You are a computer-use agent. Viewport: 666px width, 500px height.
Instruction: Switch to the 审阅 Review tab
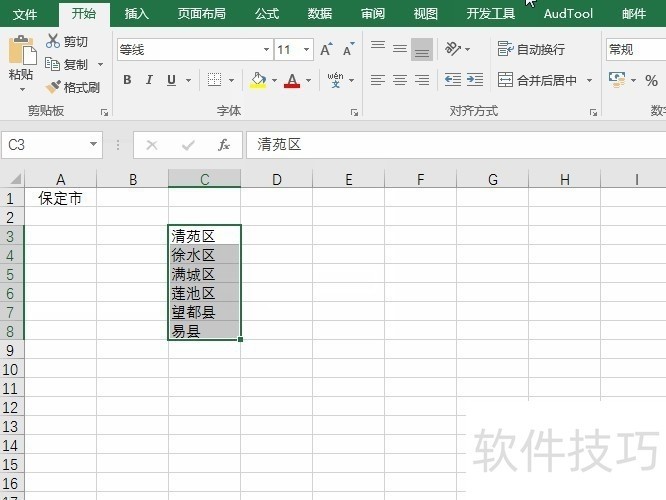pos(373,14)
